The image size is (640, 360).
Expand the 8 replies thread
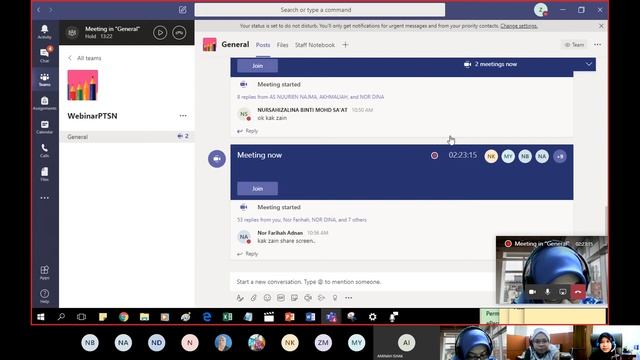pos(310,97)
